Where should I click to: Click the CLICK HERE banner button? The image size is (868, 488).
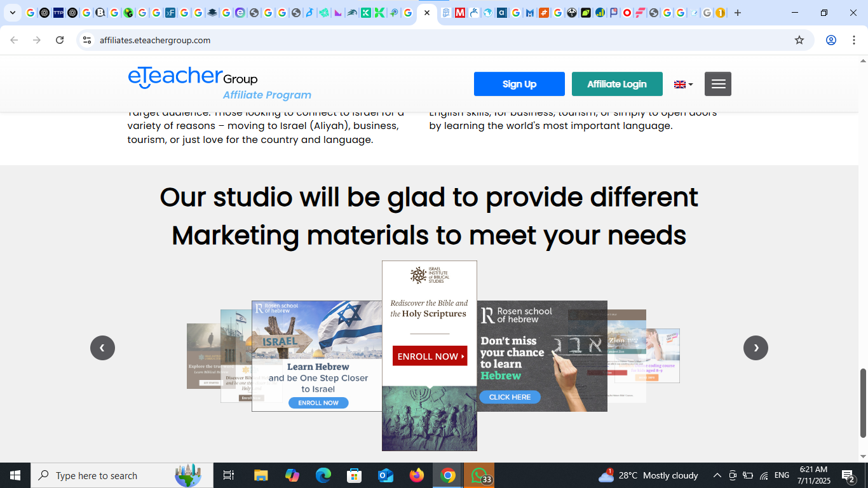(510, 397)
